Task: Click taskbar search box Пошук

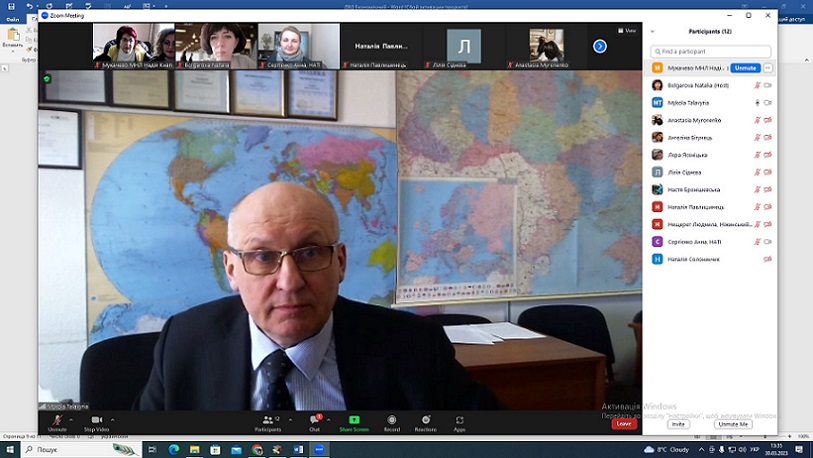Action: click(81, 450)
